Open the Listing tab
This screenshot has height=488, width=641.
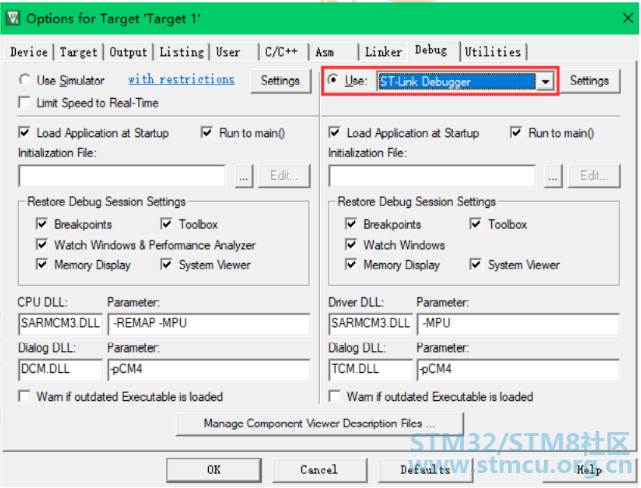click(182, 52)
